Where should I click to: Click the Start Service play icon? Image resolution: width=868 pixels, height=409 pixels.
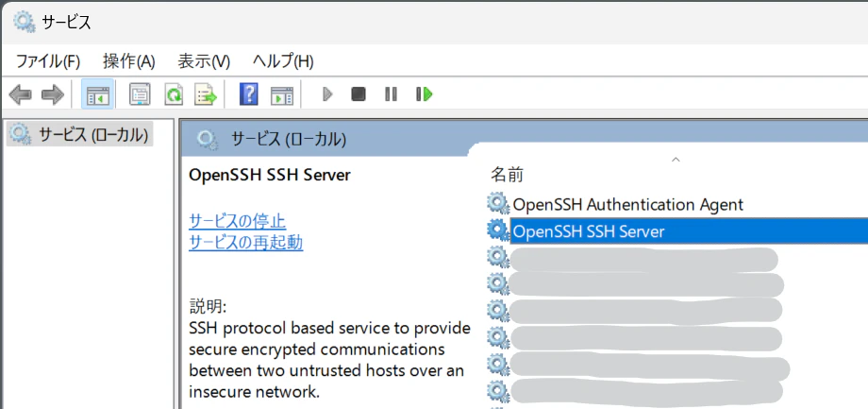327,94
